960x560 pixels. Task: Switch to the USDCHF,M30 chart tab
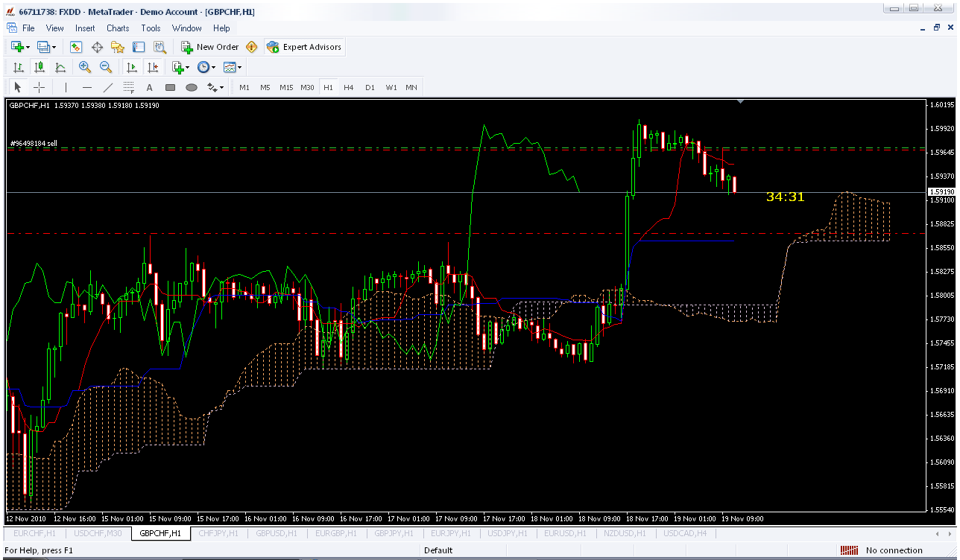pyautogui.click(x=99, y=533)
